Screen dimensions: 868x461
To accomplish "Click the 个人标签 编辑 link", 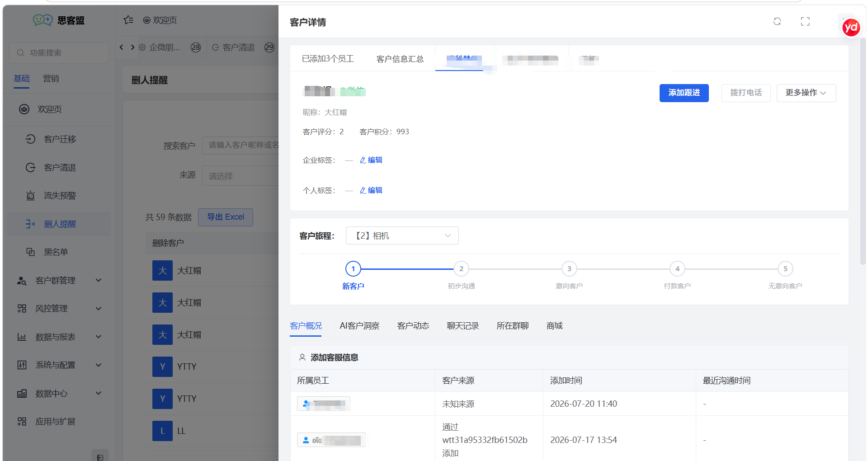I will pyautogui.click(x=371, y=190).
